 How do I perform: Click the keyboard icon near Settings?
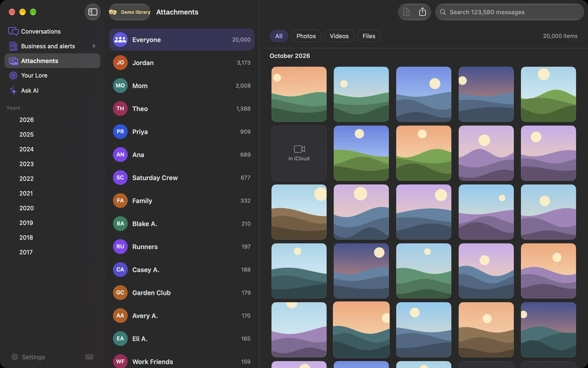pos(89,357)
